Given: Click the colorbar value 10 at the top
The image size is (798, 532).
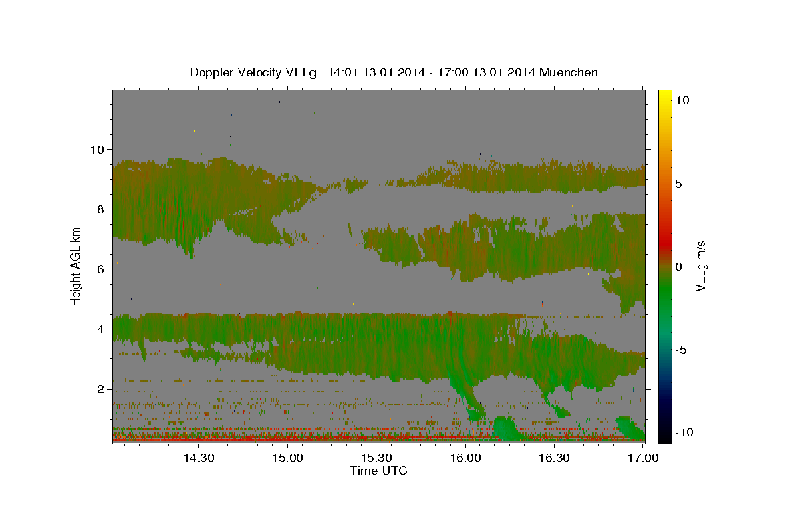Looking at the screenshot, I should (x=682, y=100).
